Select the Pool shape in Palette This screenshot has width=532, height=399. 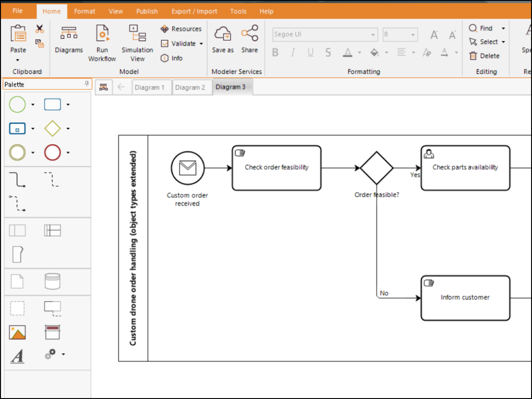[17, 231]
